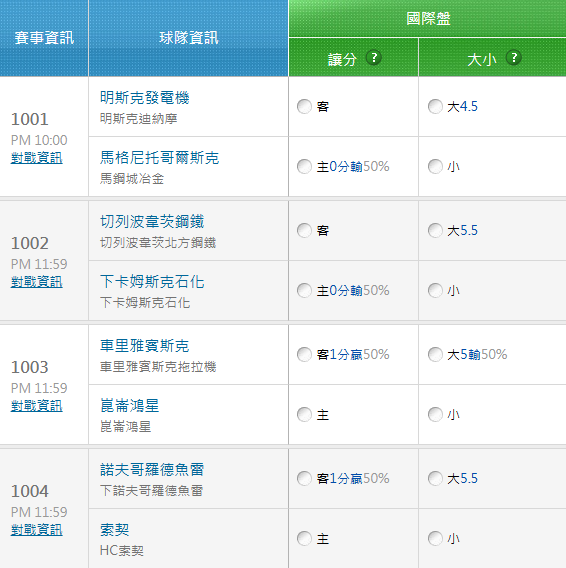Select 主0分輸50% radio for match 1001

(x=304, y=167)
